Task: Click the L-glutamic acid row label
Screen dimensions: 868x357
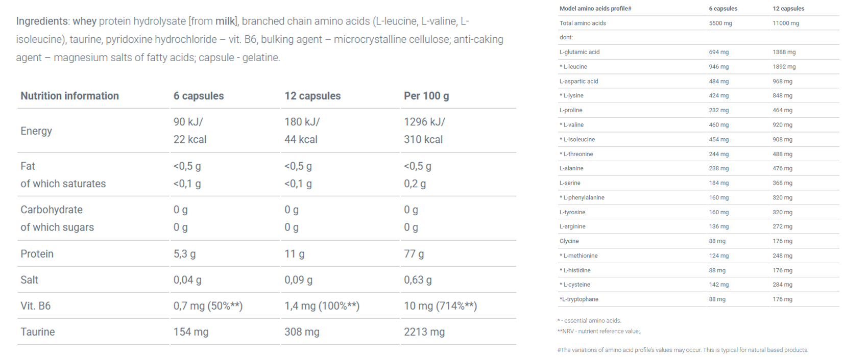Action: click(x=580, y=52)
